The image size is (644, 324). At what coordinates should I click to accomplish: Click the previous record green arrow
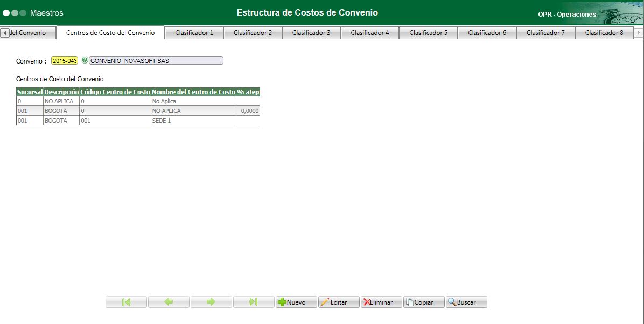169,301
